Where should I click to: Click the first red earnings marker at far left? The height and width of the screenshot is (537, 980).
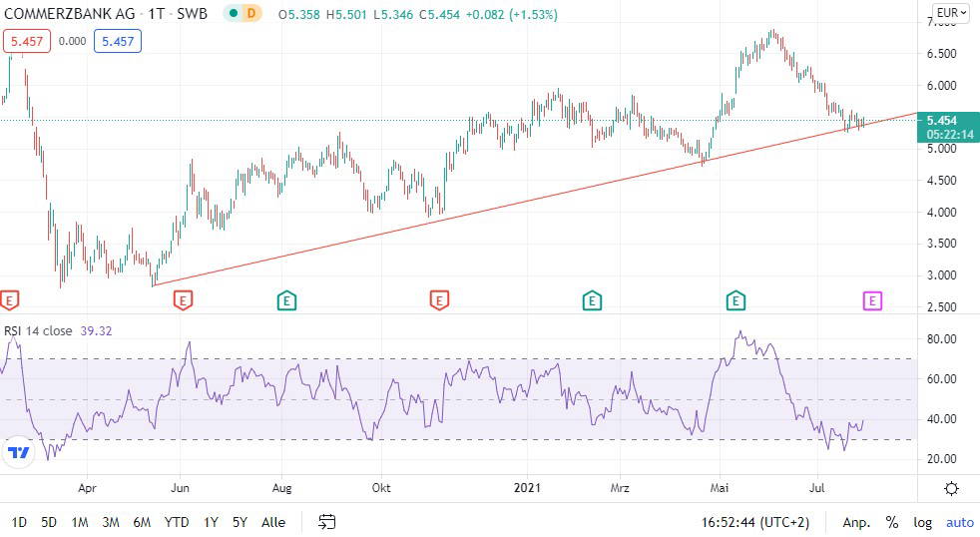pos(9,300)
